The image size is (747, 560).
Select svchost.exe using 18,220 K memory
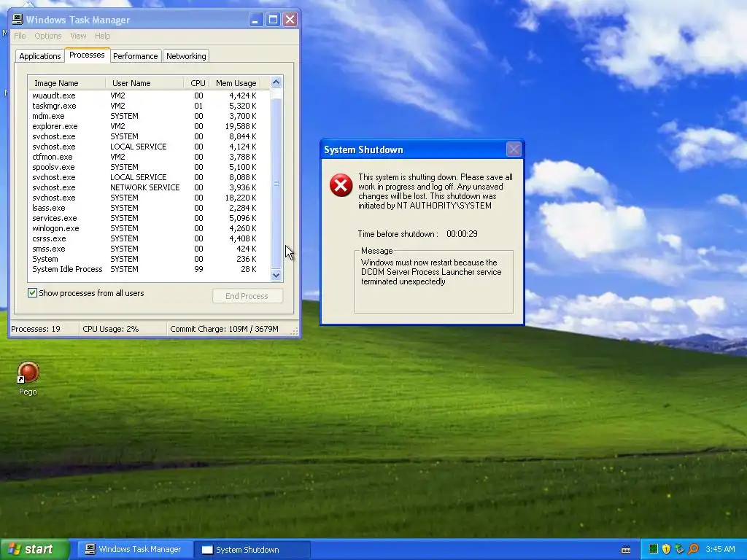(x=149, y=198)
